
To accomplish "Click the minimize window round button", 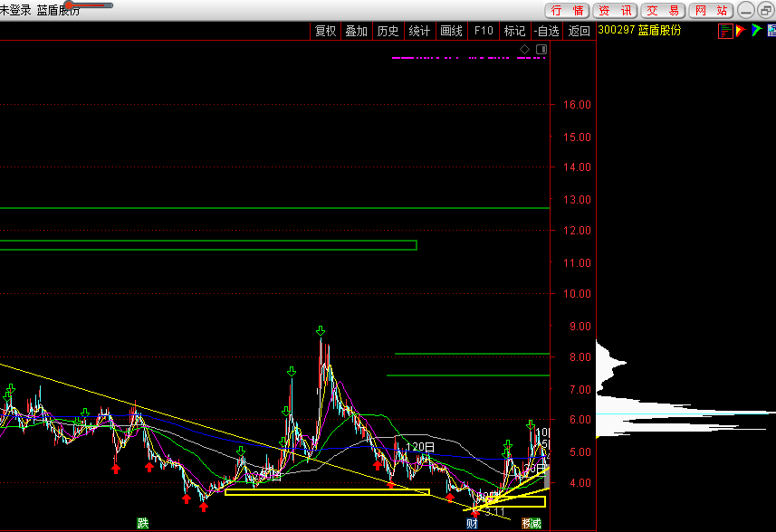I will (746, 10).
